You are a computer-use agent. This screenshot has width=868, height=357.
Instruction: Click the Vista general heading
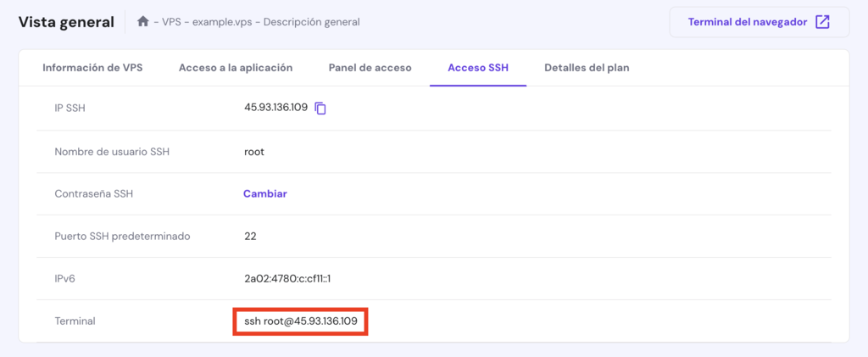tap(66, 22)
